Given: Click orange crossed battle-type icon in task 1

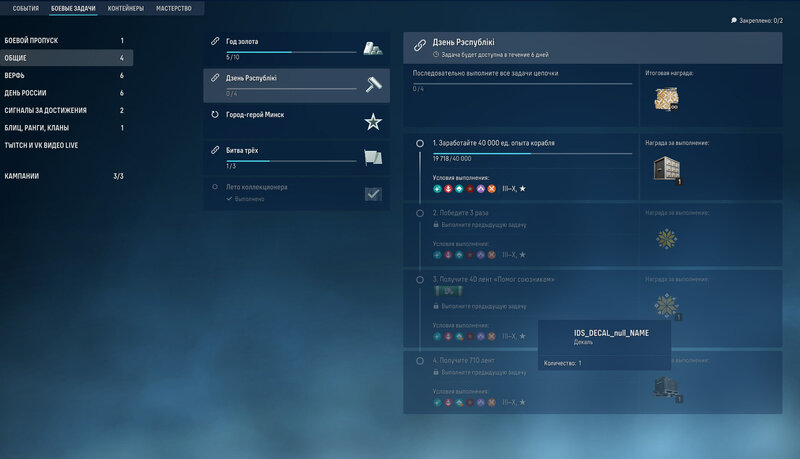Looking at the screenshot, I should [x=491, y=189].
